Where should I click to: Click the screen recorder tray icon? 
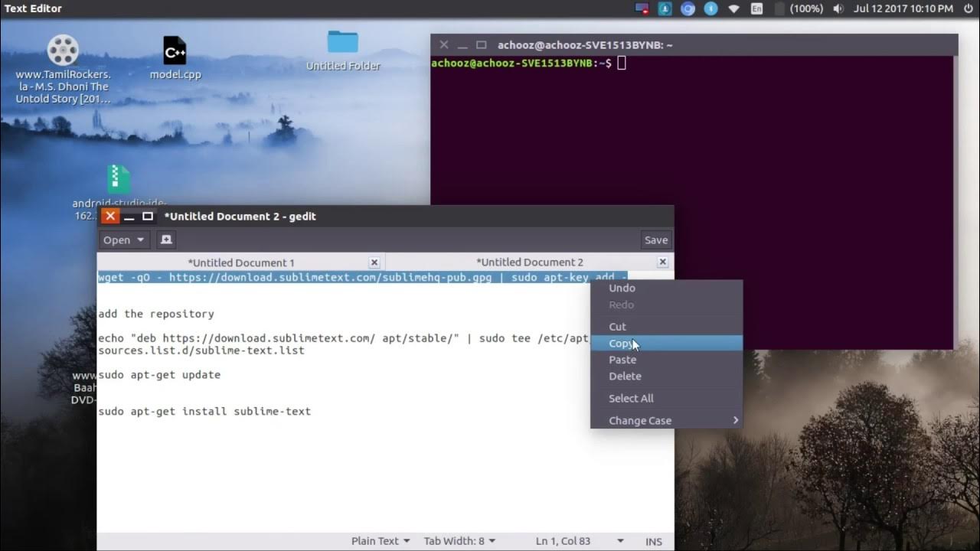(x=642, y=8)
